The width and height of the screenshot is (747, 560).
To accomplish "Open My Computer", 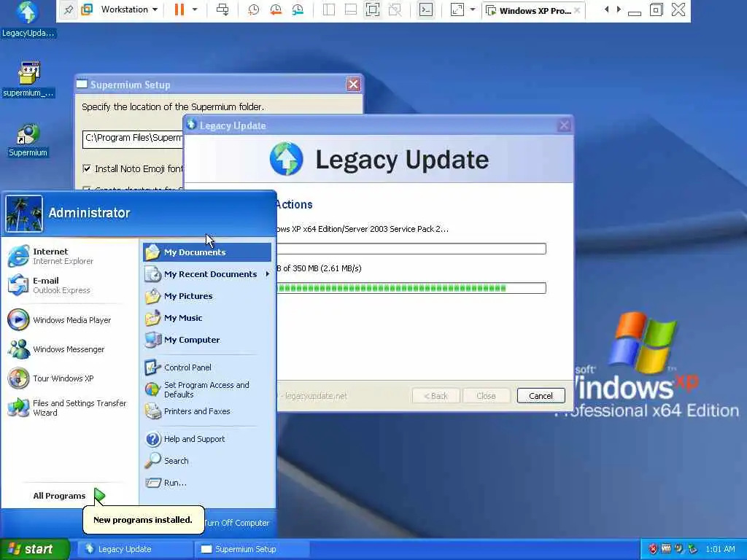I will [x=206, y=340].
